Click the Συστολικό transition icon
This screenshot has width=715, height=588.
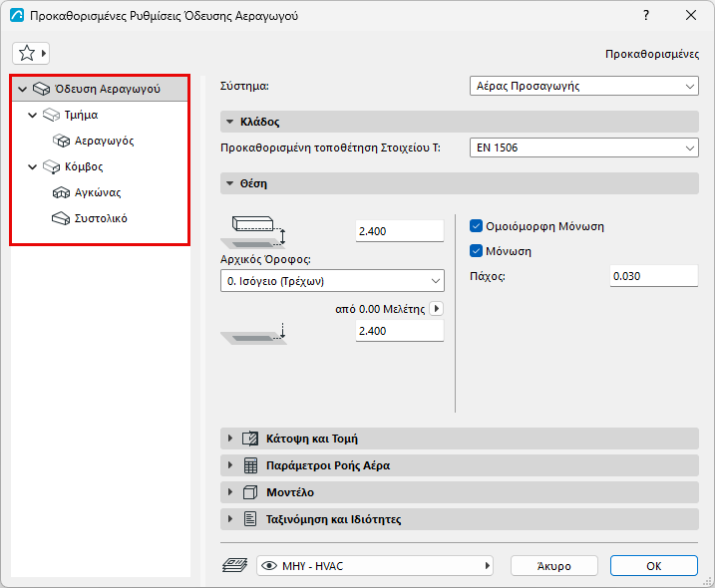click(61, 218)
